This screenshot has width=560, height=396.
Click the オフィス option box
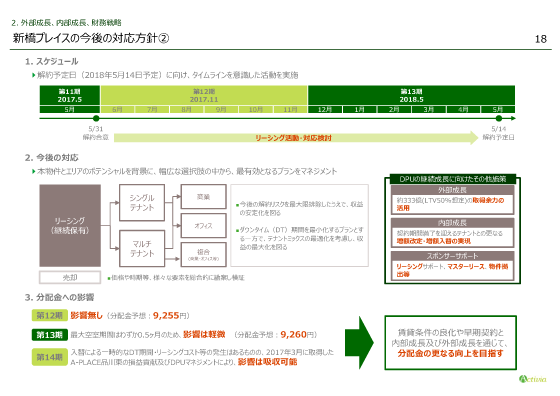pyautogui.click(x=204, y=226)
